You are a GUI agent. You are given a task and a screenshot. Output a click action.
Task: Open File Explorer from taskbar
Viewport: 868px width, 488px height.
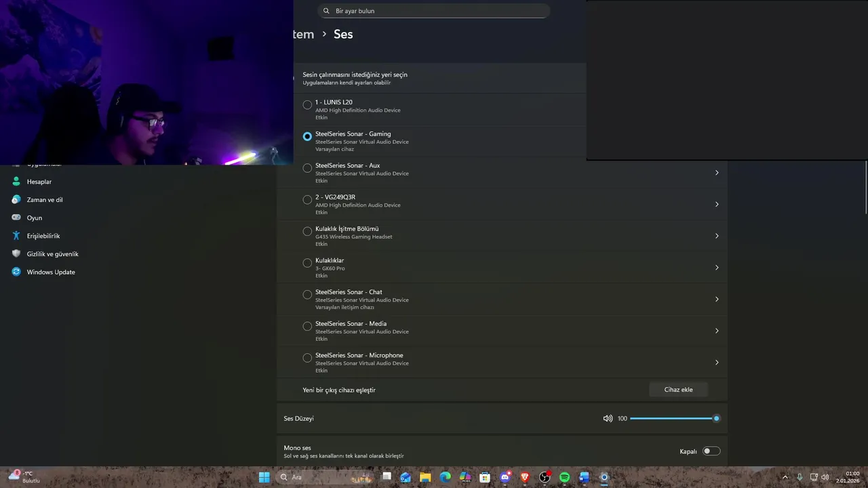pos(425,477)
